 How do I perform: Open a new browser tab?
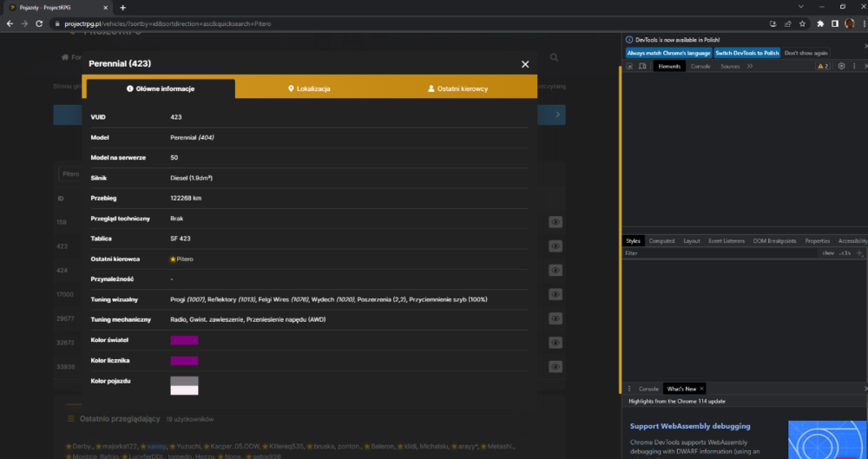pyautogui.click(x=123, y=8)
